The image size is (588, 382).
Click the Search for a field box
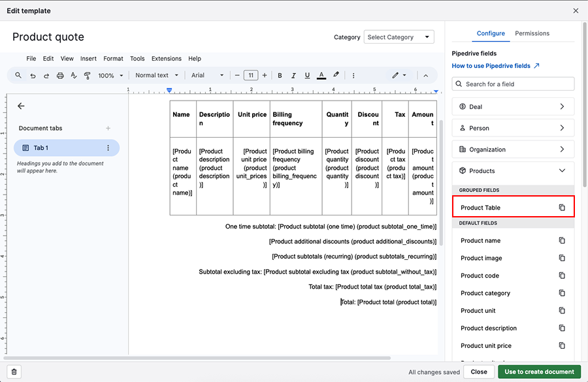pos(513,84)
